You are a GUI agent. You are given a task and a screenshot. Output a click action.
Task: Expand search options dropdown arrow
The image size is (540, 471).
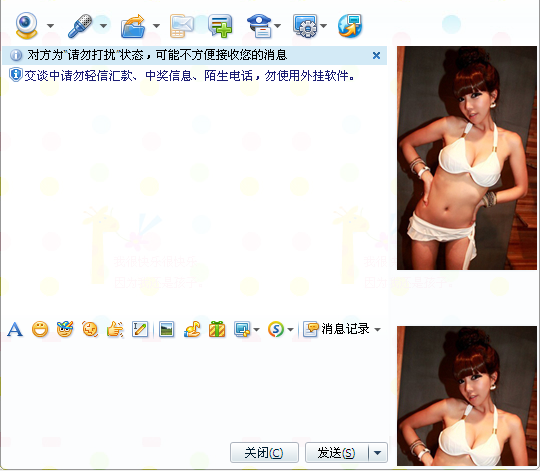(x=290, y=330)
